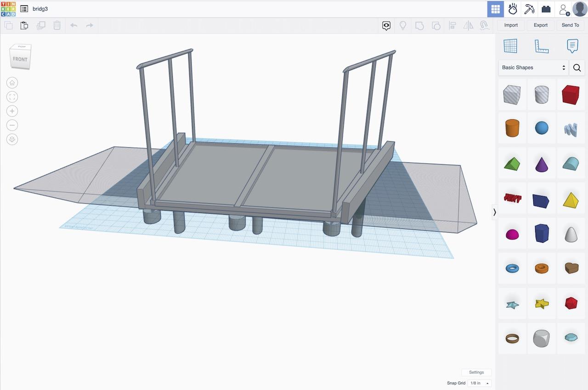Toggle Show All lightbulb icon

(x=403, y=26)
